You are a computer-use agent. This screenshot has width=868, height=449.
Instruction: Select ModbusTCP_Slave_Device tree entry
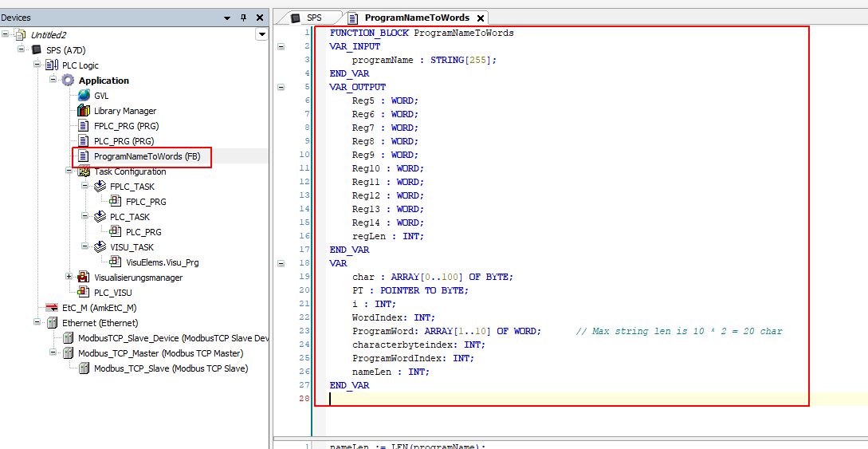173,337
